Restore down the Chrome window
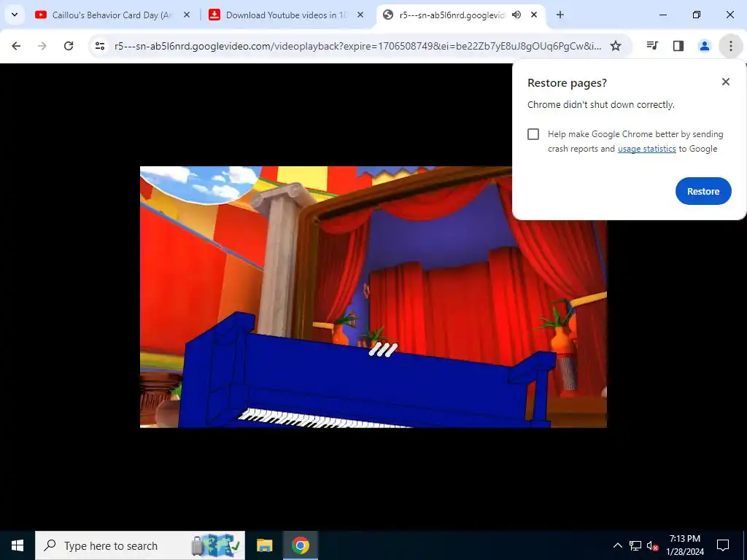The height and width of the screenshot is (560, 747). (697, 15)
